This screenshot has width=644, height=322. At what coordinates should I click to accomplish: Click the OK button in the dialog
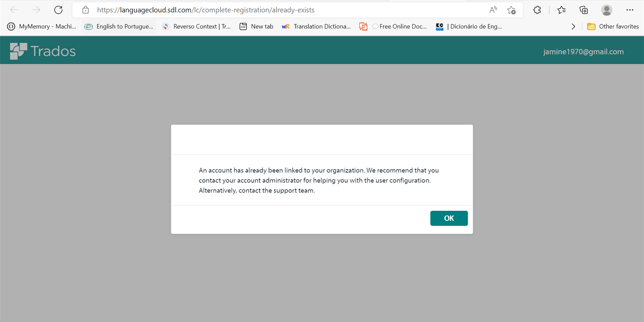coord(449,218)
